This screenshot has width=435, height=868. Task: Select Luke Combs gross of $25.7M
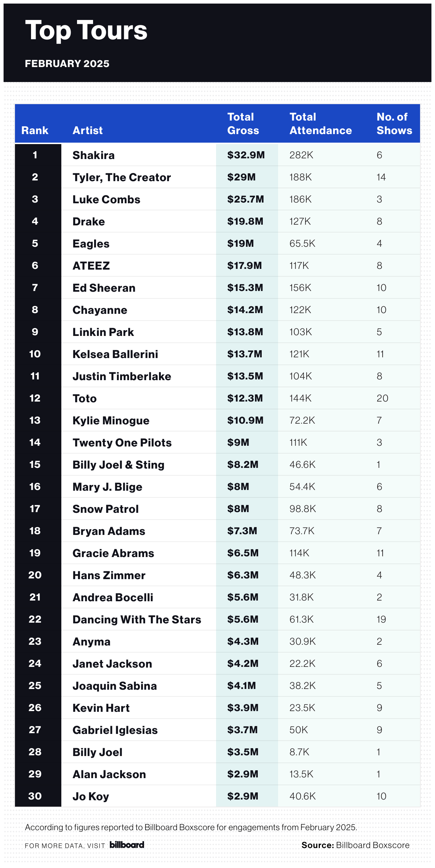(x=246, y=199)
